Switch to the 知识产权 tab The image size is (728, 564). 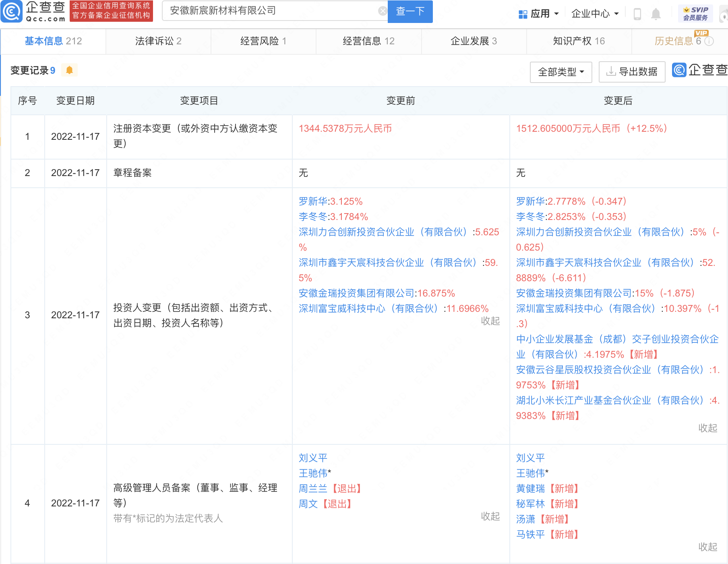point(579,41)
